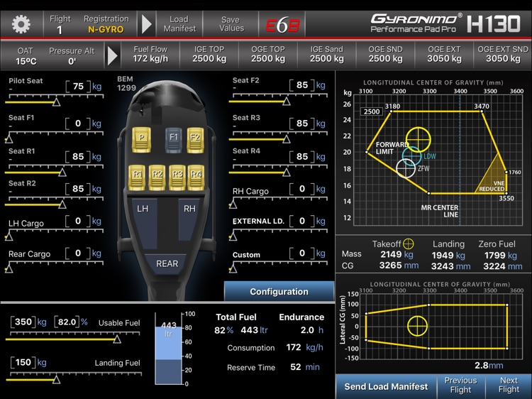Click the Takeoff crosshair legend icon
This screenshot has height=399, width=532.
pos(408,244)
